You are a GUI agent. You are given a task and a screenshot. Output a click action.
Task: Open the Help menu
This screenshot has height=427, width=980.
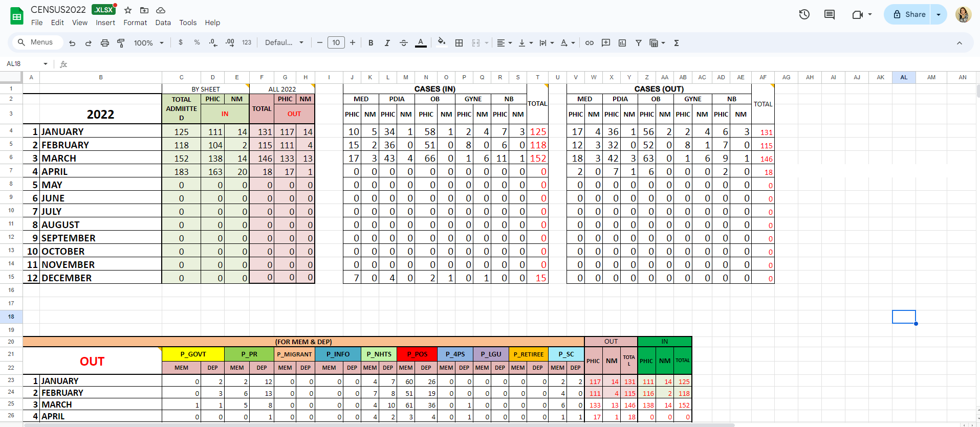click(212, 23)
